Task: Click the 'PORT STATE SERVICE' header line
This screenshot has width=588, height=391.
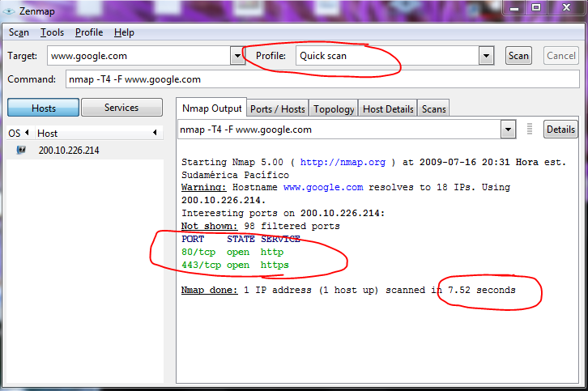Action: point(241,239)
